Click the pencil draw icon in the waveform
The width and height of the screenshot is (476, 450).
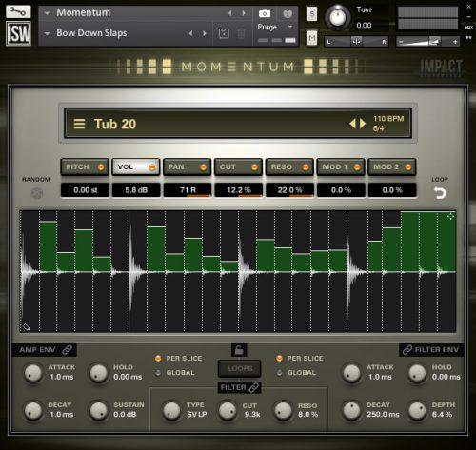coord(26,326)
